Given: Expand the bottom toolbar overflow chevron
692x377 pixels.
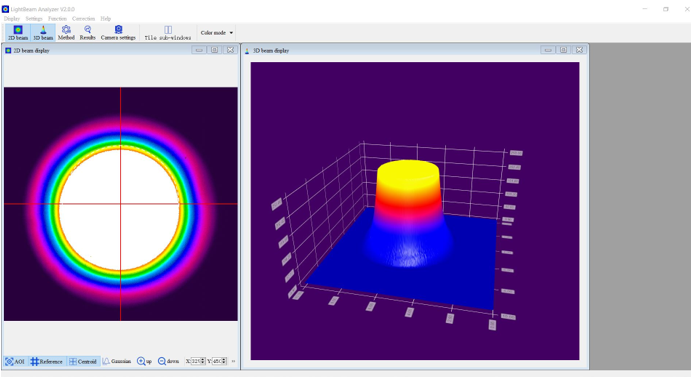Looking at the screenshot, I should coord(233,361).
